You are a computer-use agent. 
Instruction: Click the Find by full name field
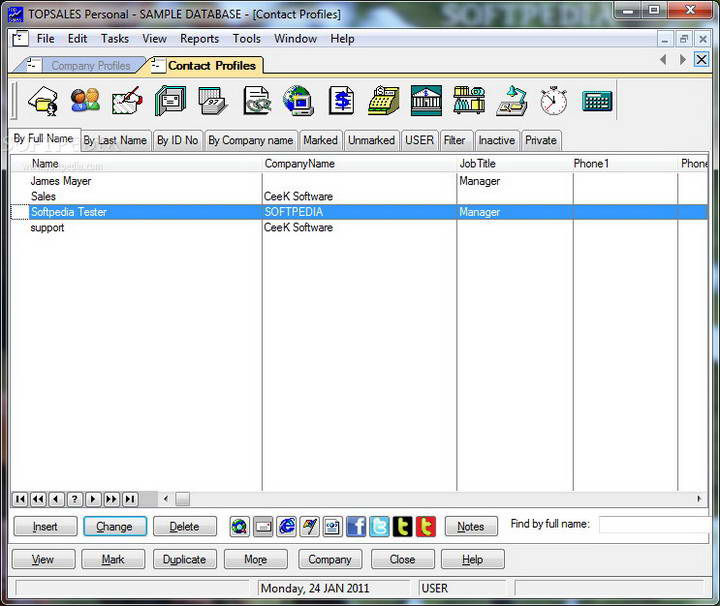click(x=657, y=524)
